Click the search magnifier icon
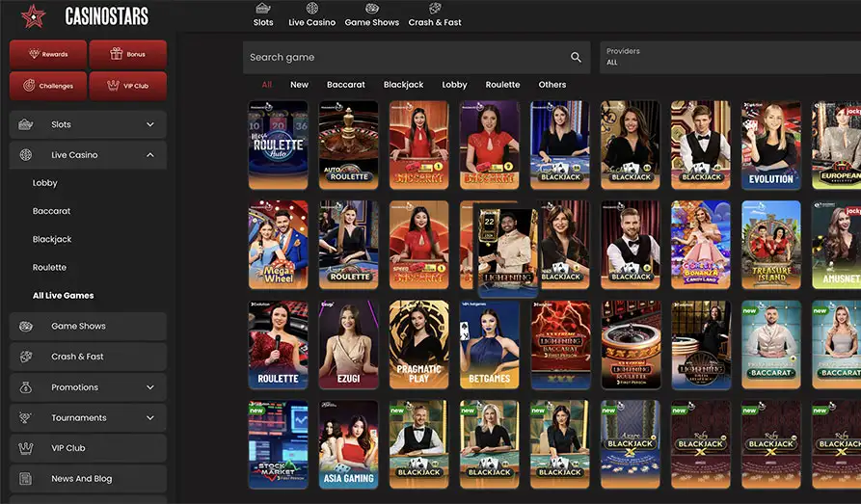861x504 pixels. click(x=576, y=57)
